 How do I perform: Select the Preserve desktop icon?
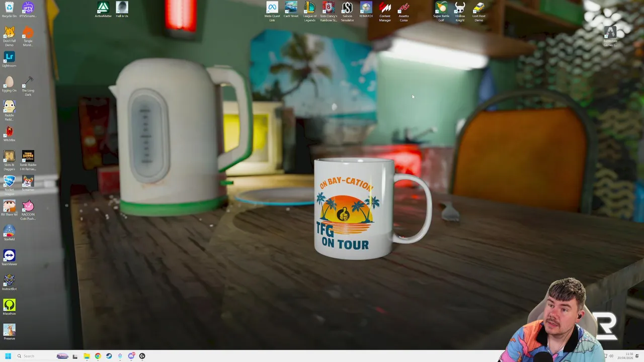tap(9, 332)
